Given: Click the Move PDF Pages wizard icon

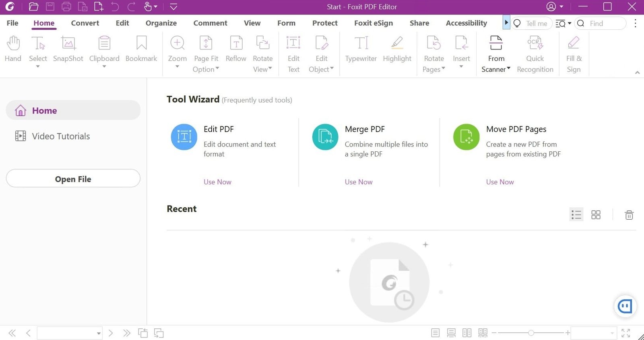Looking at the screenshot, I should point(466,137).
